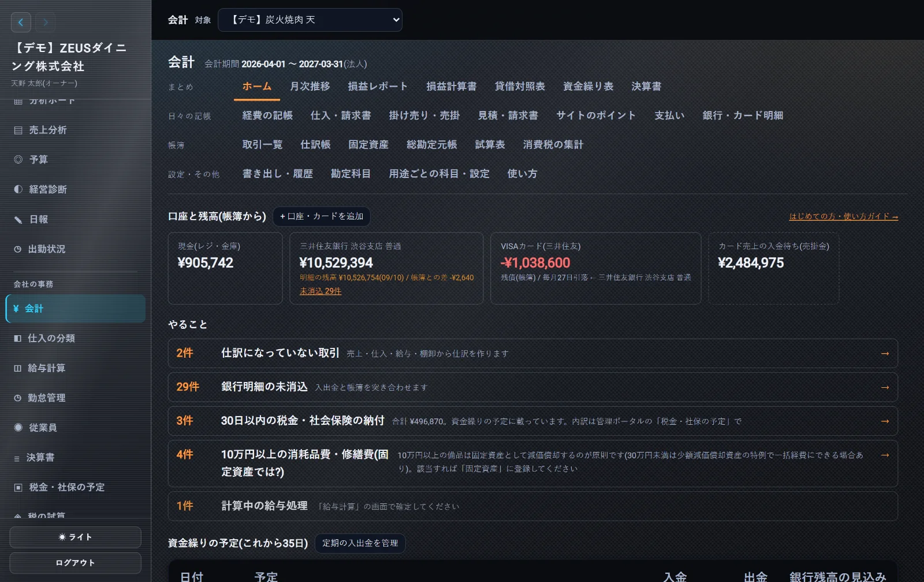
Task: Open the 10万円以上の消耗品費・修繕費 task row
Action: click(532, 464)
